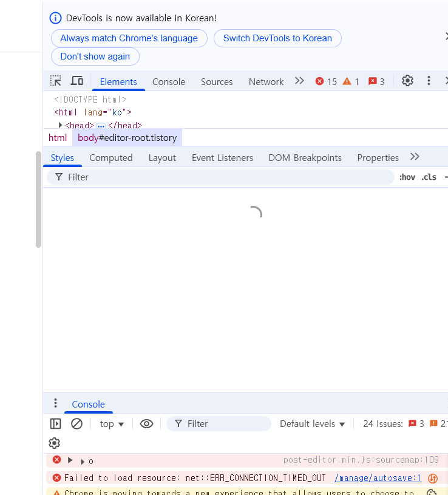This screenshot has width=448, height=495.
Task: Click the ellipsis inside head element
Action: click(x=101, y=126)
